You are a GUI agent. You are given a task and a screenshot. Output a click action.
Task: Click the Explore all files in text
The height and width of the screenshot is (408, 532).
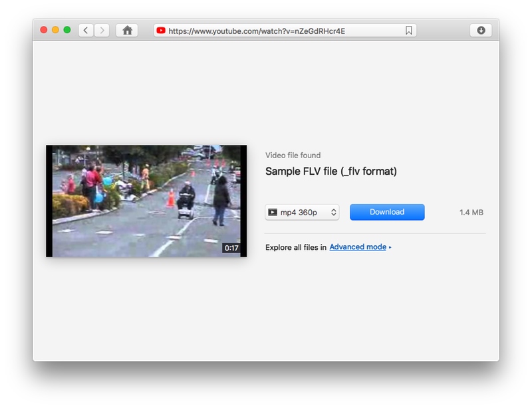click(x=296, y=247)
